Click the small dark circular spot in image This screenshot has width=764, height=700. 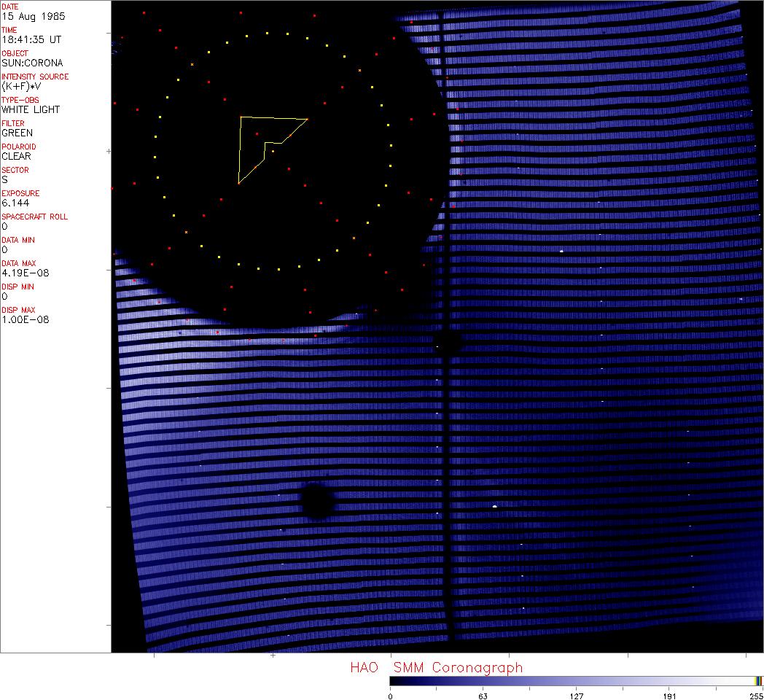317,501
